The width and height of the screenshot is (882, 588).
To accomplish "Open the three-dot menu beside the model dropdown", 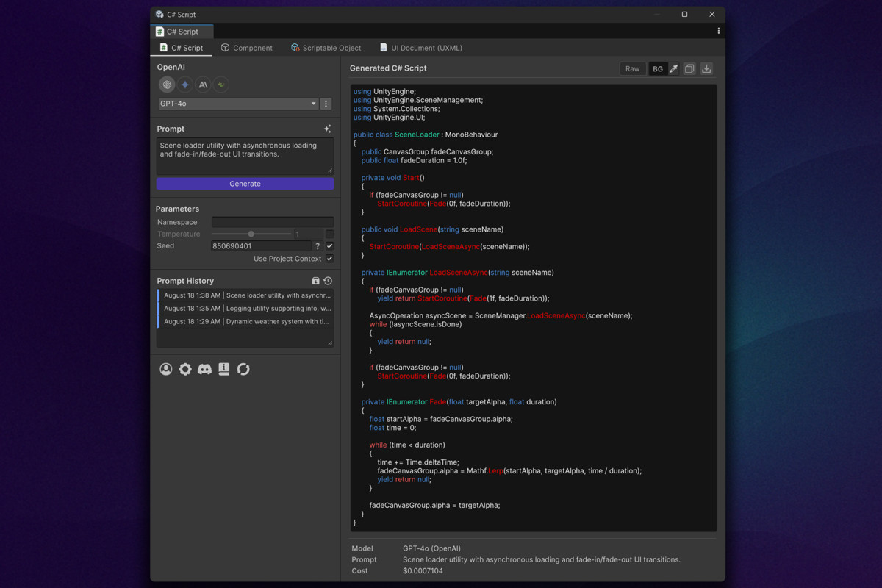I will pyautogui.click(x=326, y=104).
